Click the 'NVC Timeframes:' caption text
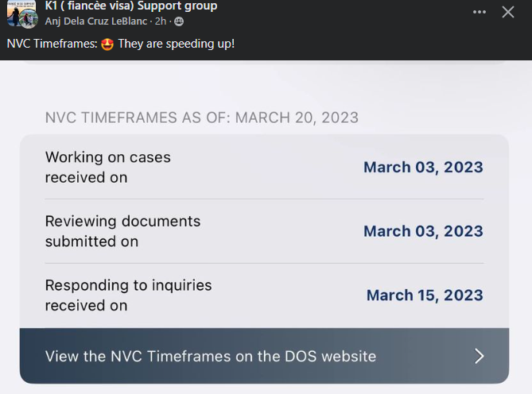The image size is (532, 394). pyautogui.click(x=52, y=44)
